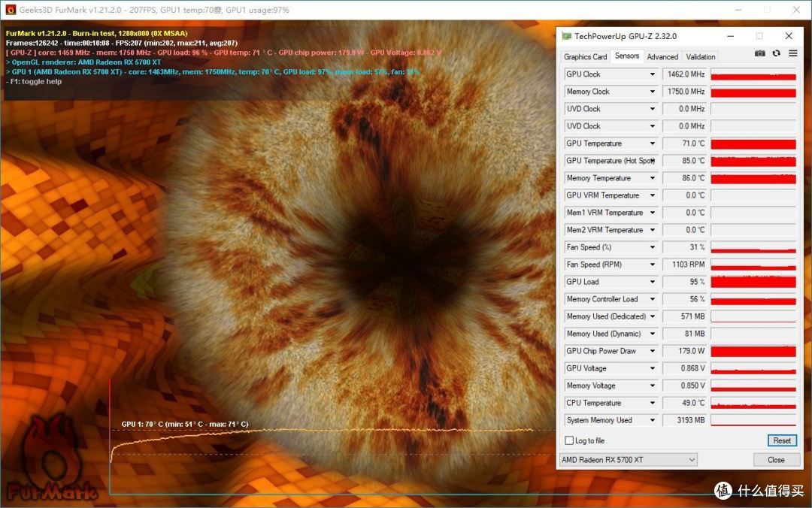This screenshot has width=812, height=508.
Task: Open the Fan Speed (RPM) dropdown
Action: [x=653, y=265]
